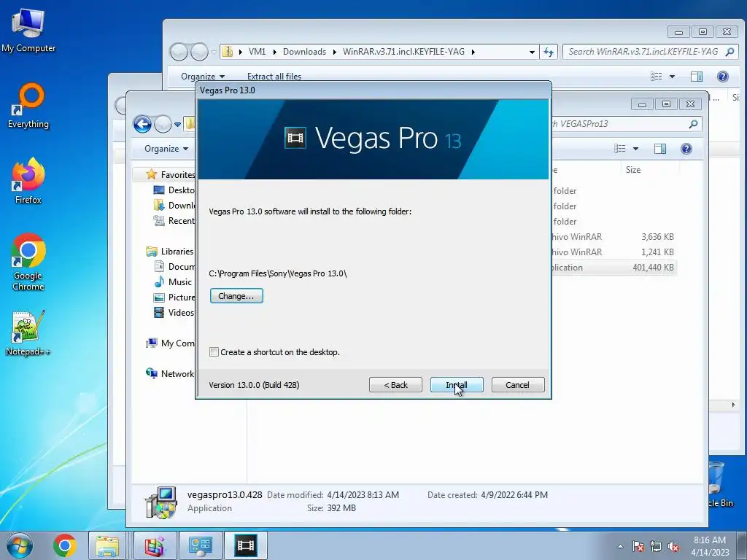Viewport: 747px width, 560px height.
Task: Click Install in the Vegas Pro installer
Action: pyautogui.click(x=457, y=385)
